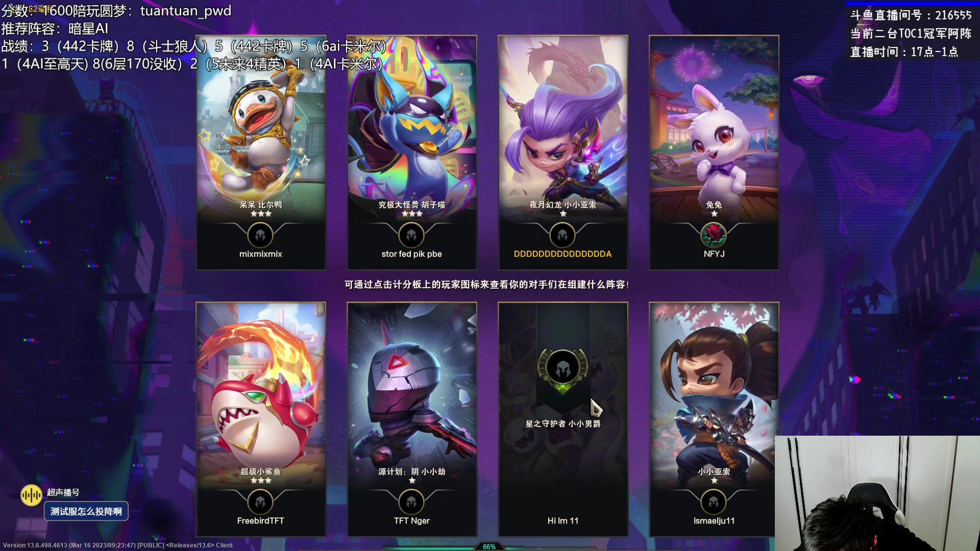Viewport: 980px width, 551px height.
Task: Click FreebirdTFF's helmet rank icon
Action: 260,502
